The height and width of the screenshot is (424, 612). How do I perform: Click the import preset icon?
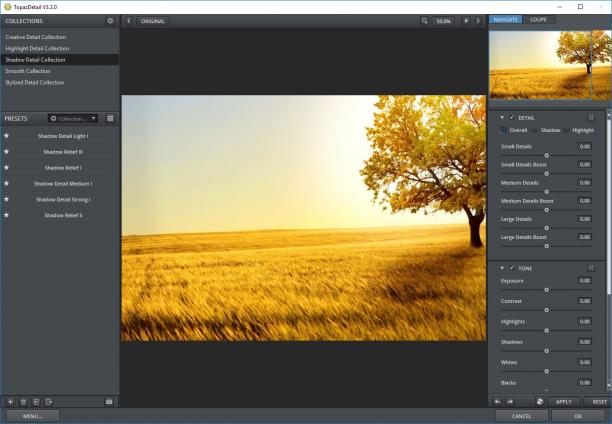36,402
